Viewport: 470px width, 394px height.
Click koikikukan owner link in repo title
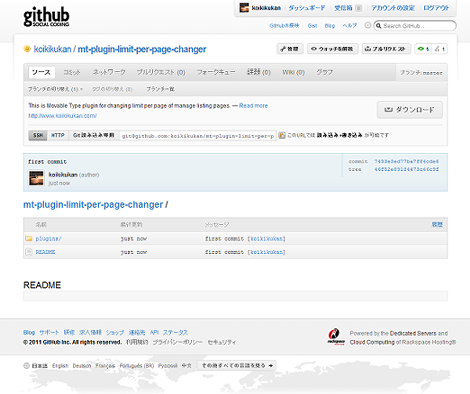click(x=52, y=49)
